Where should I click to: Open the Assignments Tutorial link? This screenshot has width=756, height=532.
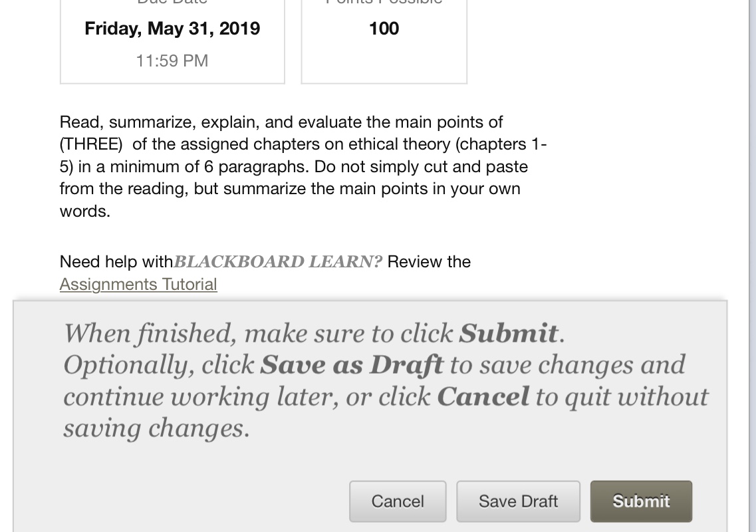click(x=138, y=284)
